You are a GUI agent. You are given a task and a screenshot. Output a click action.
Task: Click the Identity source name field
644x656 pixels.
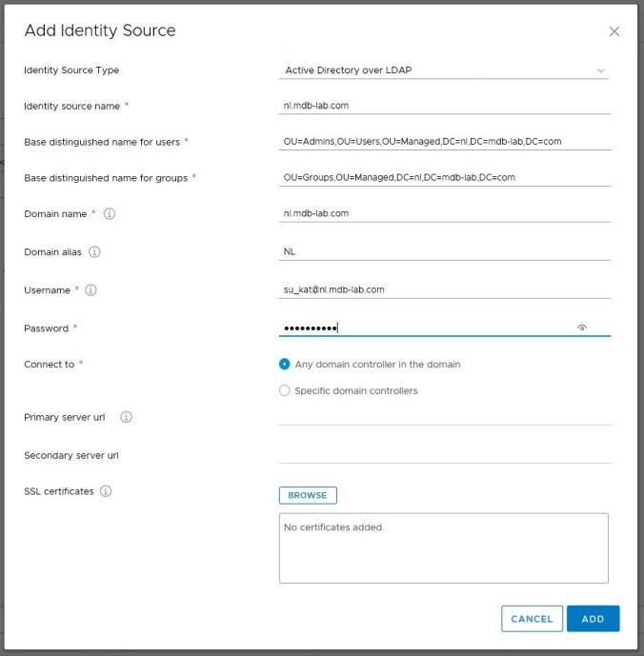pos(443,106)
